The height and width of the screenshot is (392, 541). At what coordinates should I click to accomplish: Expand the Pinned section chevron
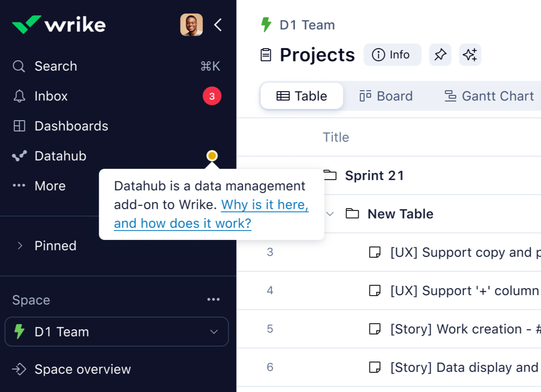(x=20, y=246)
